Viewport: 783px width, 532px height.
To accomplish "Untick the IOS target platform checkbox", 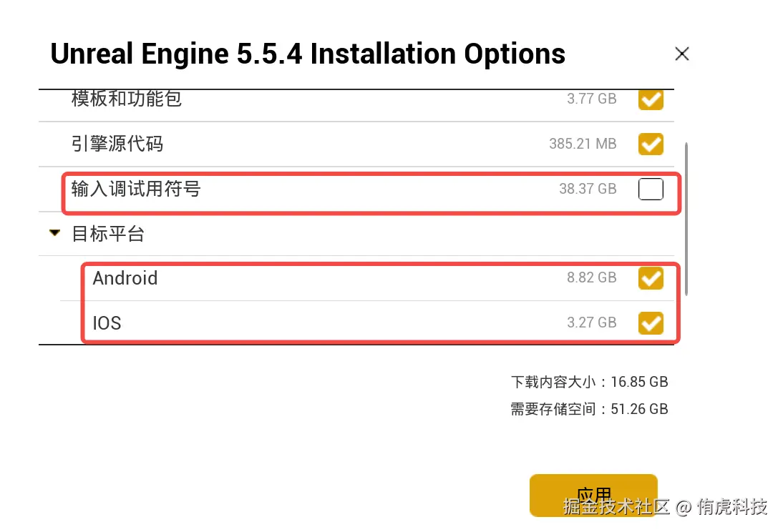I will [x=651, y=323].
